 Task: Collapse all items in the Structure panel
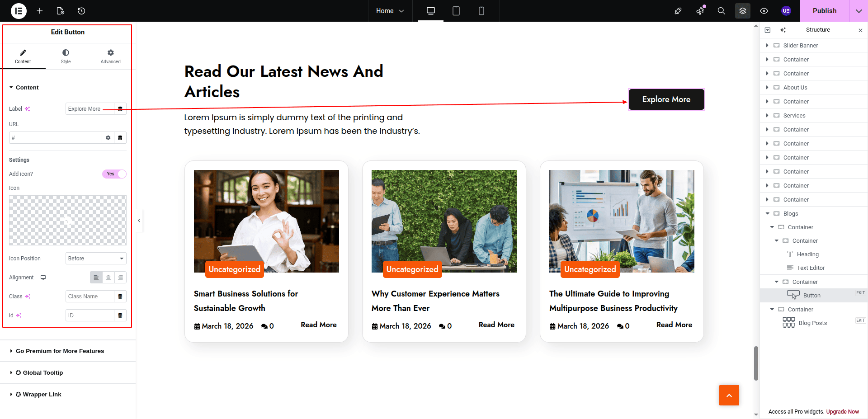(x=768, y=30)
